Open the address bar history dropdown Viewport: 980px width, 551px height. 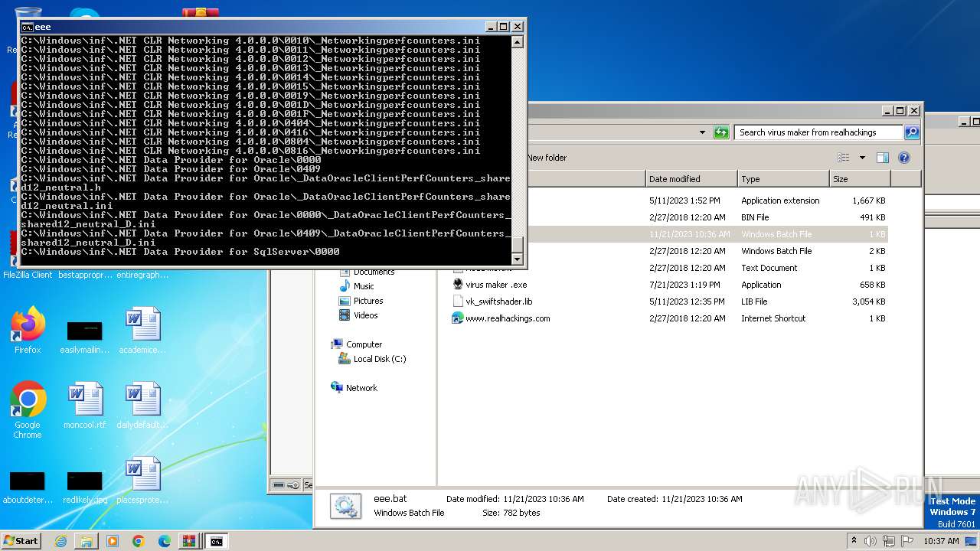(x=702, y=132)
